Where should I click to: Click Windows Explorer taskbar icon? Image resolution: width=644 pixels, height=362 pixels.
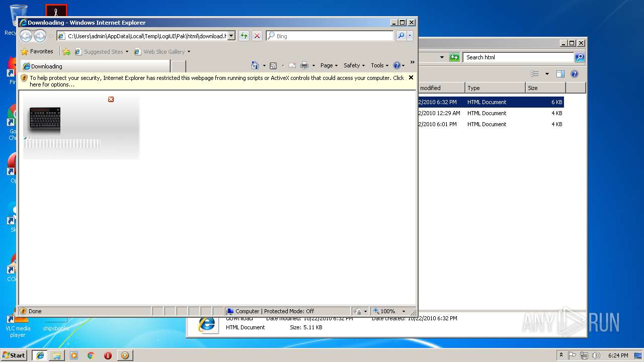tap(57, 355)
